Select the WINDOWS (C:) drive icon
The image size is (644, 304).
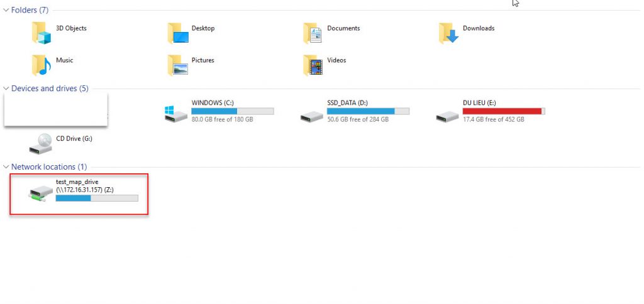pos(176,114)
